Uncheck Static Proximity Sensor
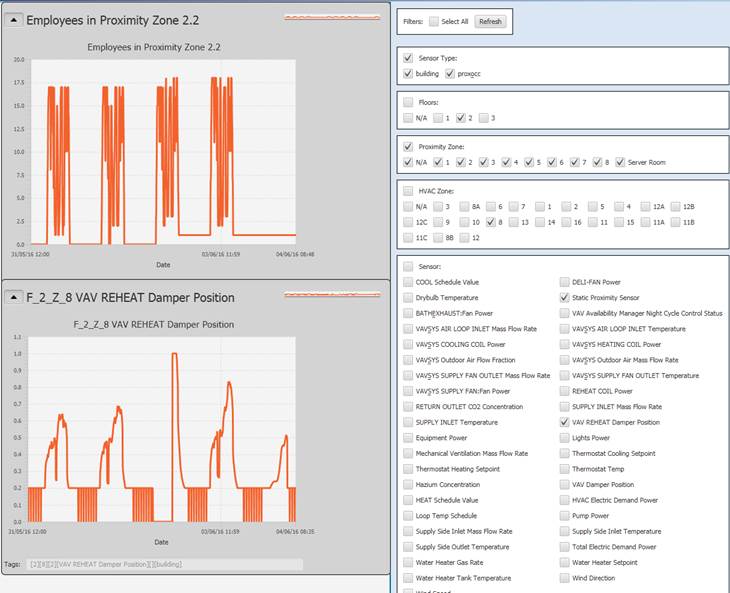Image resolution: width=730 pixels, height=593 pixels. coord(564,298)
